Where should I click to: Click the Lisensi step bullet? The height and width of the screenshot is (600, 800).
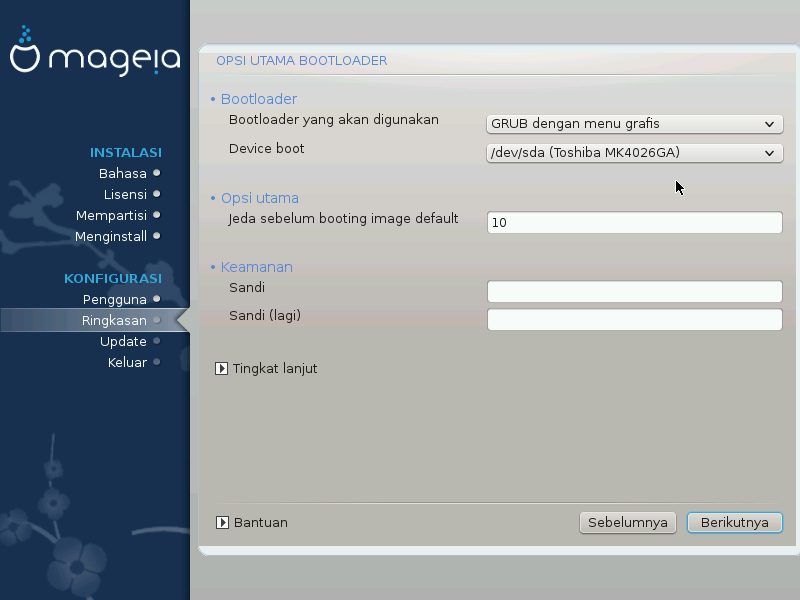157,194
